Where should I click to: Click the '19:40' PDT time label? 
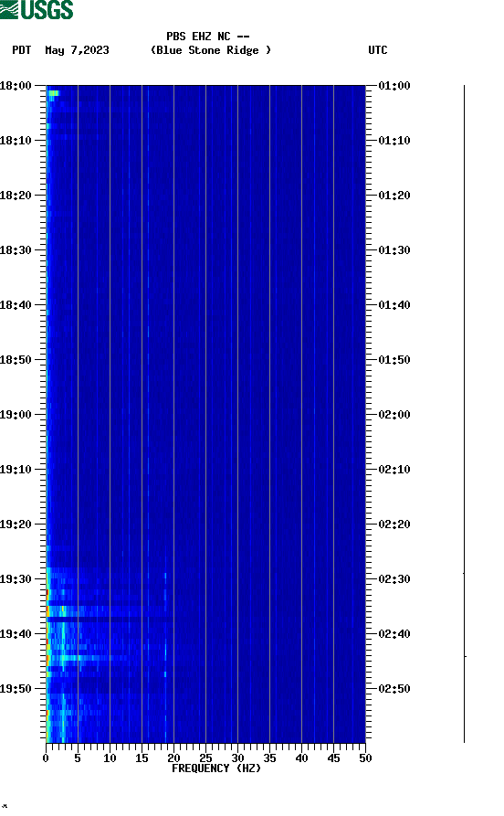(16, 634)
